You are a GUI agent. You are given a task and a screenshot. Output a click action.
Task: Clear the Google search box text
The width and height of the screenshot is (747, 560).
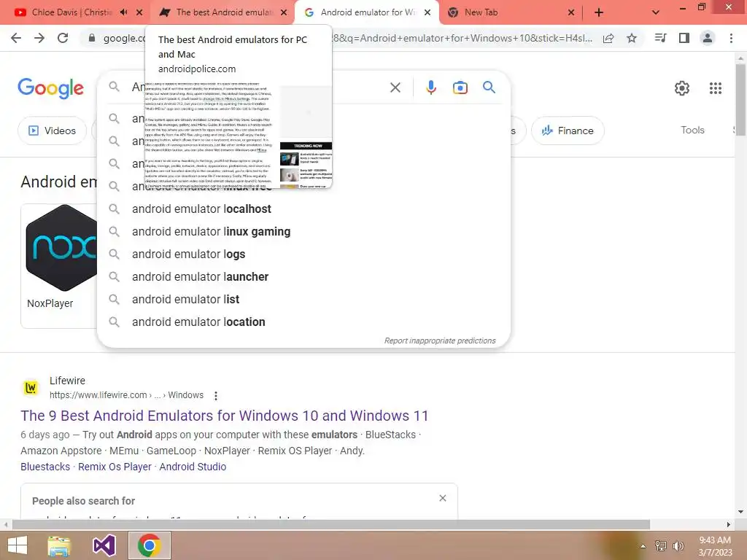(x=395, y=87)
